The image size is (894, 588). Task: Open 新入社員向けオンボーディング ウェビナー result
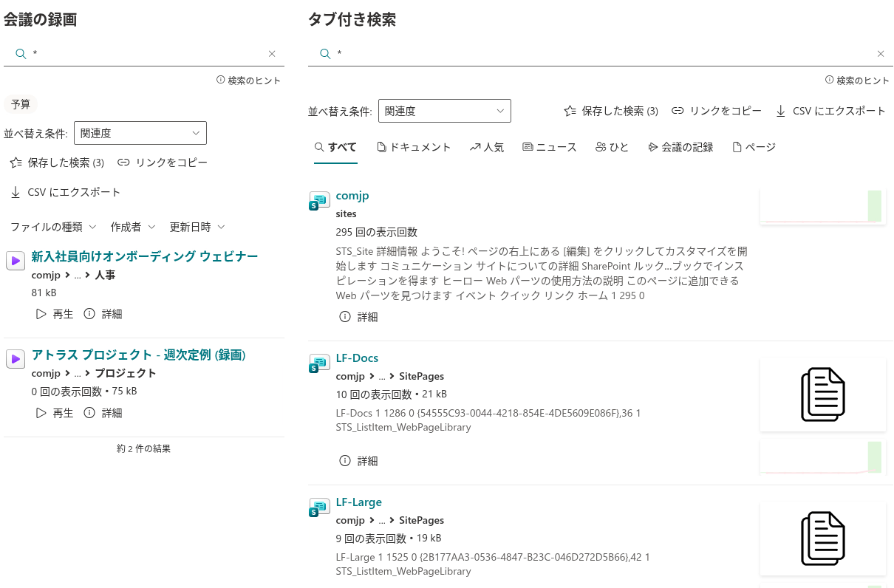pyautogui.click(x=145, y=256)
